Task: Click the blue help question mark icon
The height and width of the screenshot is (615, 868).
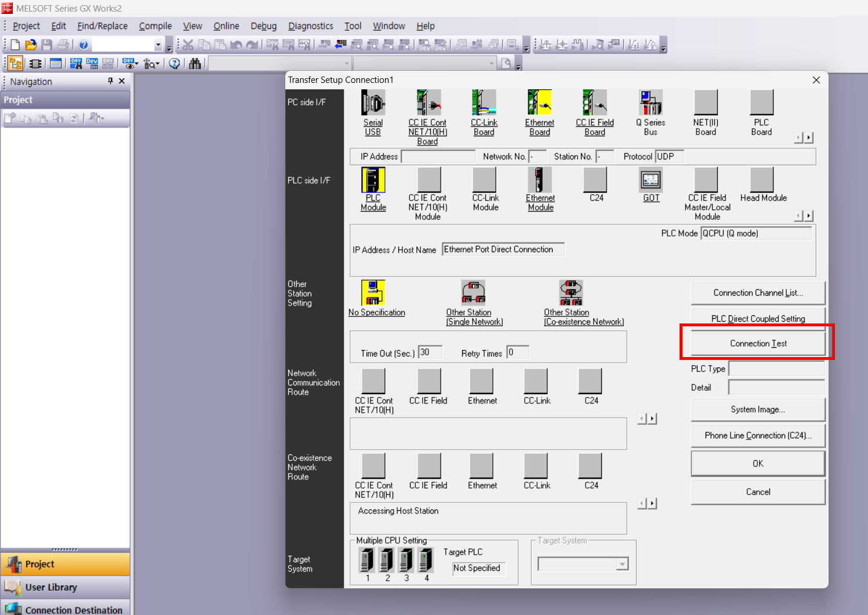Action: click(x=83, y=45)
